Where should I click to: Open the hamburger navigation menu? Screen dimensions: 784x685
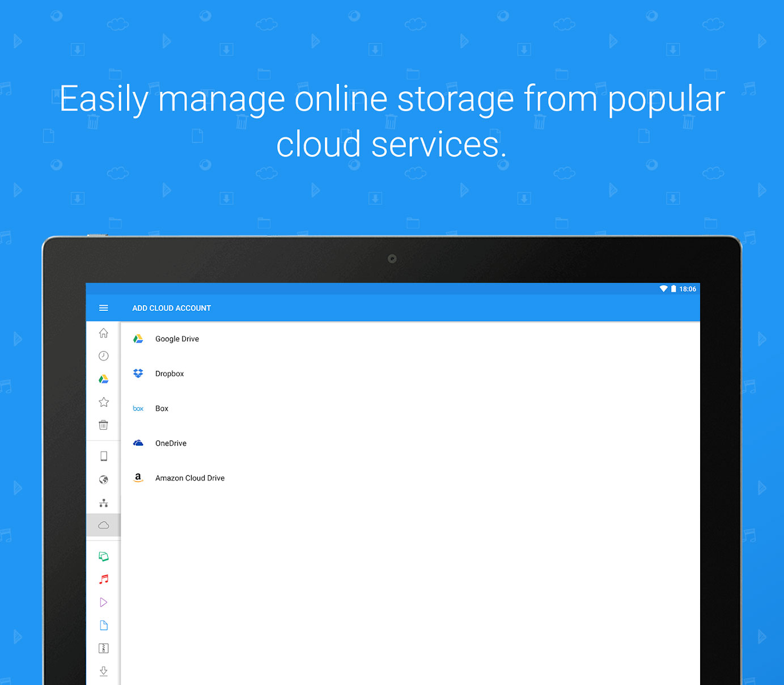point(104,308)
